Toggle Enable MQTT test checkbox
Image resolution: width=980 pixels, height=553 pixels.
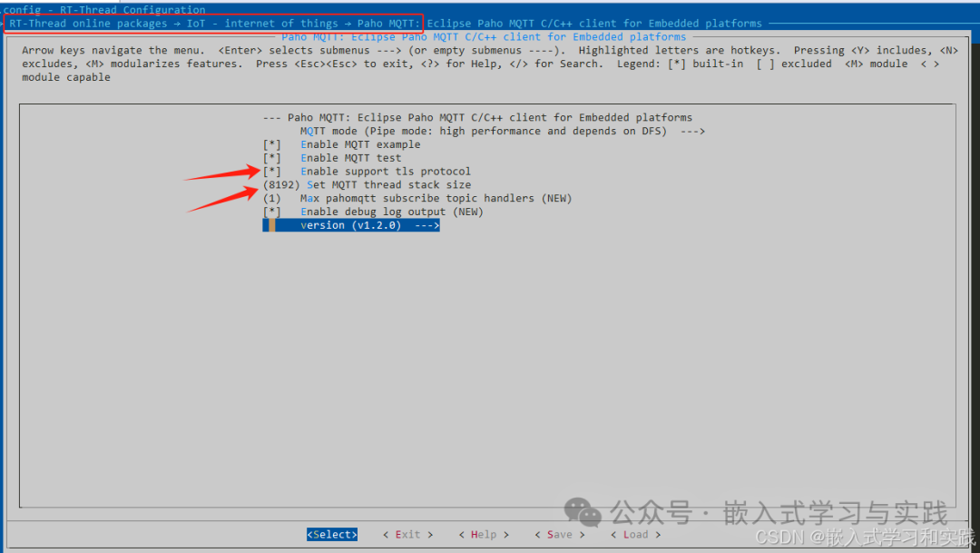272,158
